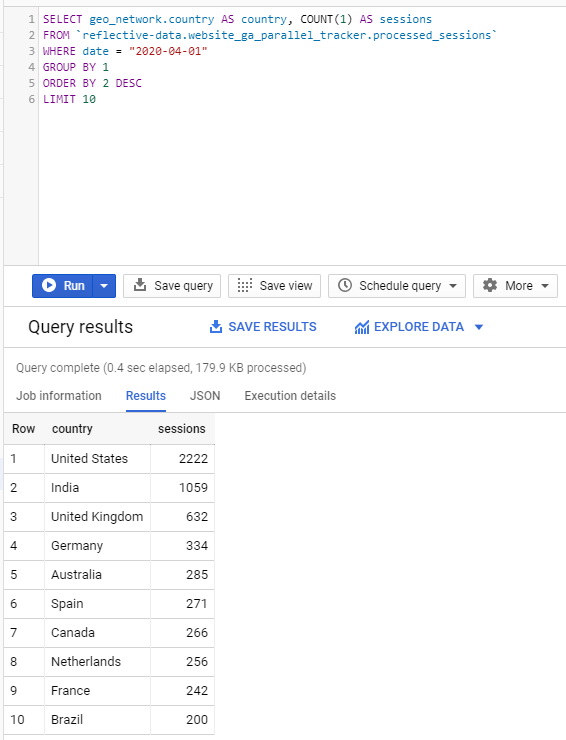Click the Save query download icon
566x740 pixels.
(x=140, y=285)
